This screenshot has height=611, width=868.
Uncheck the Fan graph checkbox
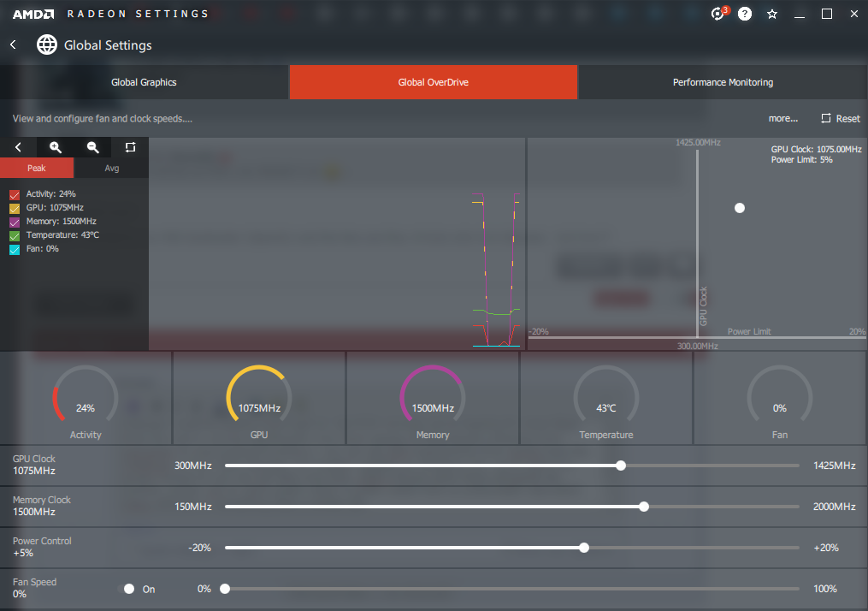pyautogui.click(x=15, y=250)
